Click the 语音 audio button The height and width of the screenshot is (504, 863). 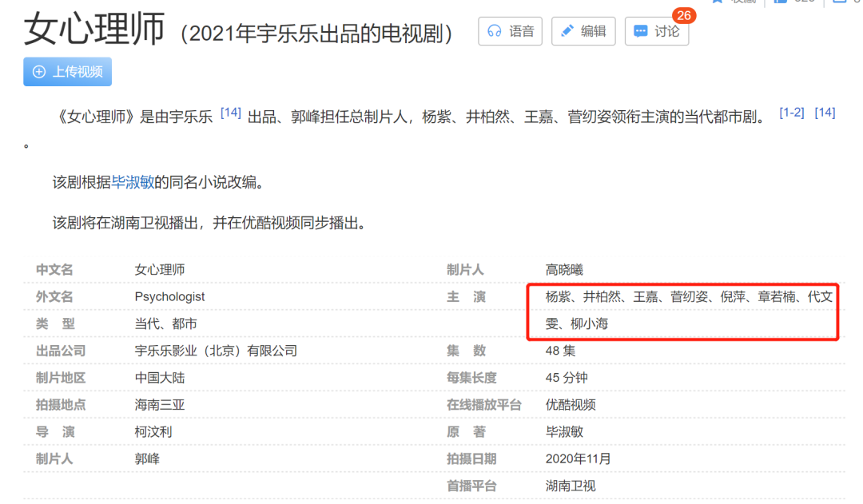[x=510, y=31]
